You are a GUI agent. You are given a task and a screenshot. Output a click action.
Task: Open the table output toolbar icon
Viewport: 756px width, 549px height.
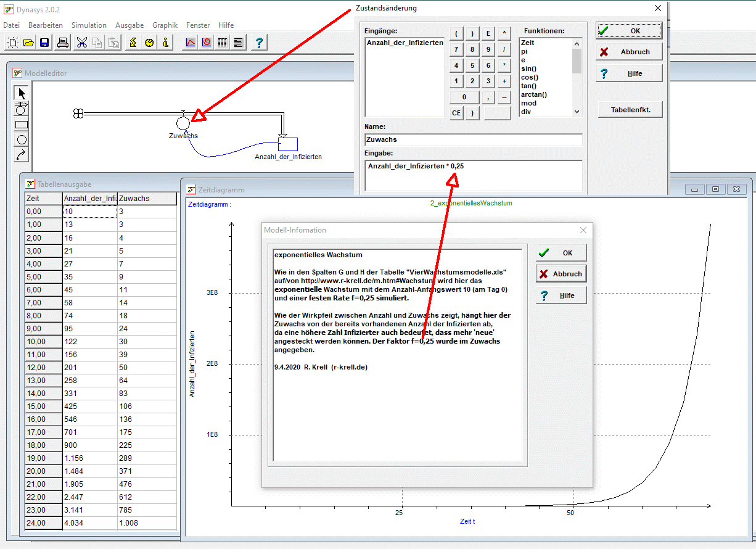[x=223, y=43]
